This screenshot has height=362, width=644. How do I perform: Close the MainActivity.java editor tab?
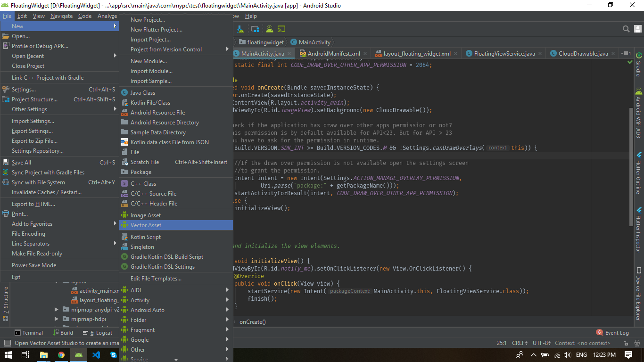289,54
